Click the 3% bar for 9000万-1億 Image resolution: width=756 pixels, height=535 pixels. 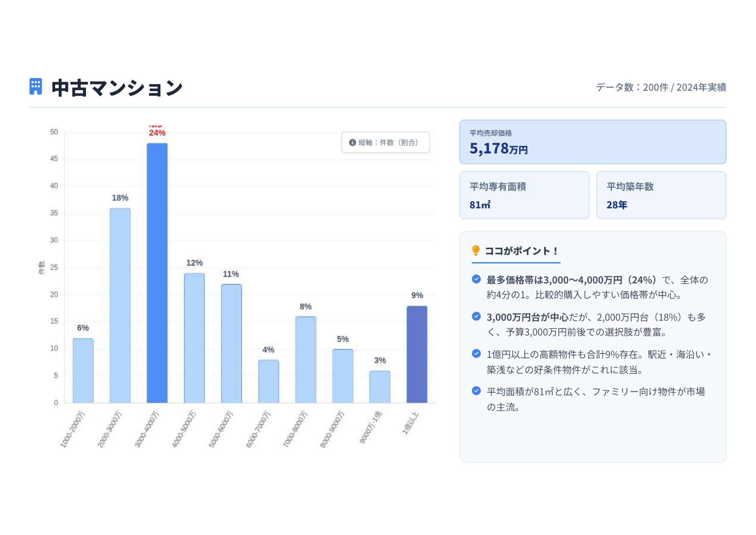pos(380,387)
